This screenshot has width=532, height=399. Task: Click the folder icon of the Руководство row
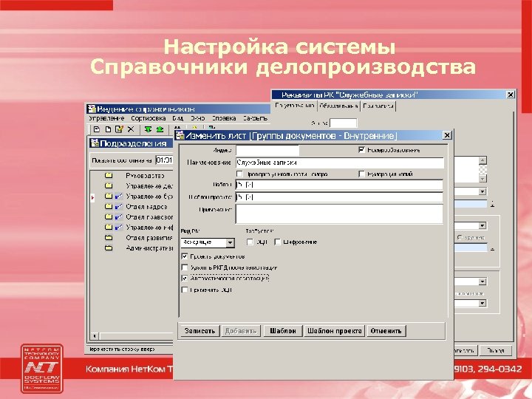[109, 175]
